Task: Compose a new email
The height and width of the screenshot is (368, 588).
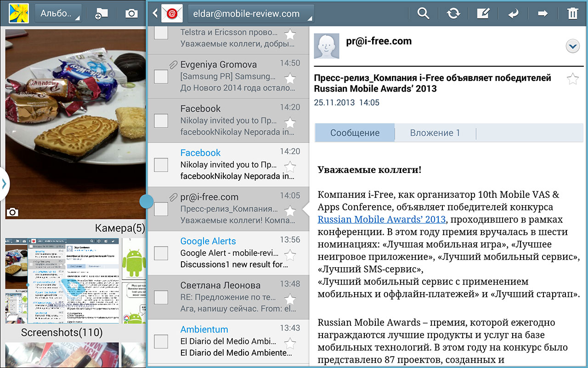Action: point(483,14)
